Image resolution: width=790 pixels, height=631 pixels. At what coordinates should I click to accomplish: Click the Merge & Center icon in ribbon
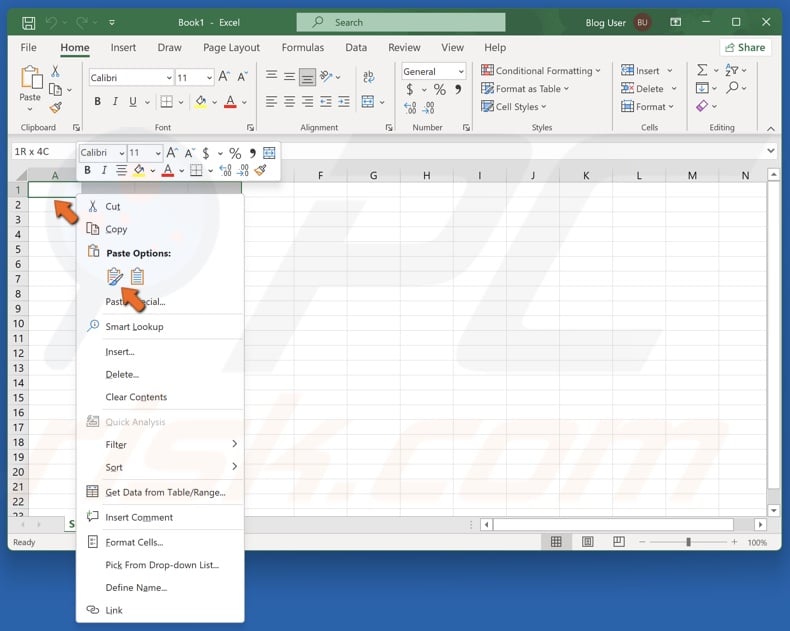click(368, 102)
